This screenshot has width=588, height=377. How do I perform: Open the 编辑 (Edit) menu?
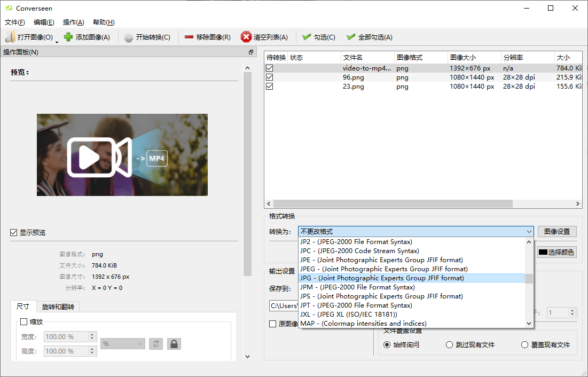(x=44, y=22)
